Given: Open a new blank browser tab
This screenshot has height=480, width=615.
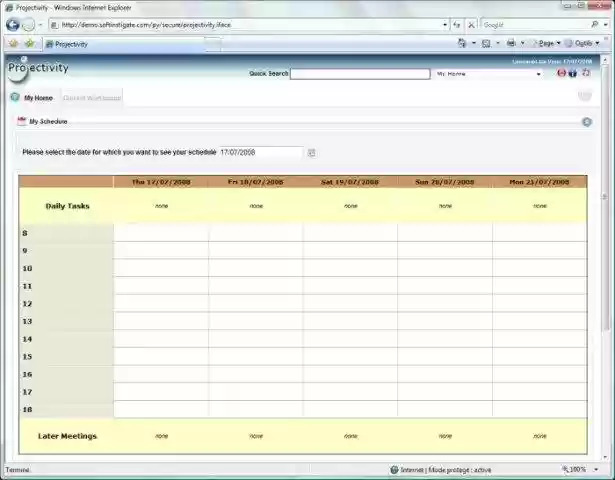Looking at the screenshot, I should [x=213, y=44].
